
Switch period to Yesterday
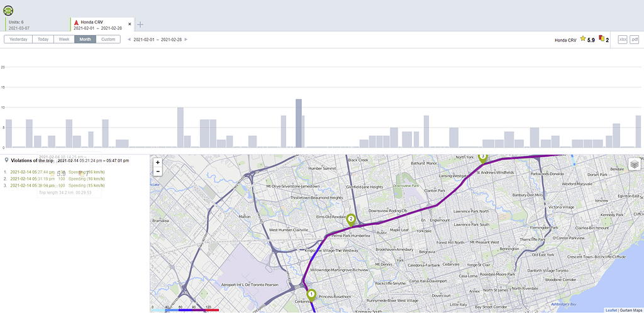click(18, 39)
